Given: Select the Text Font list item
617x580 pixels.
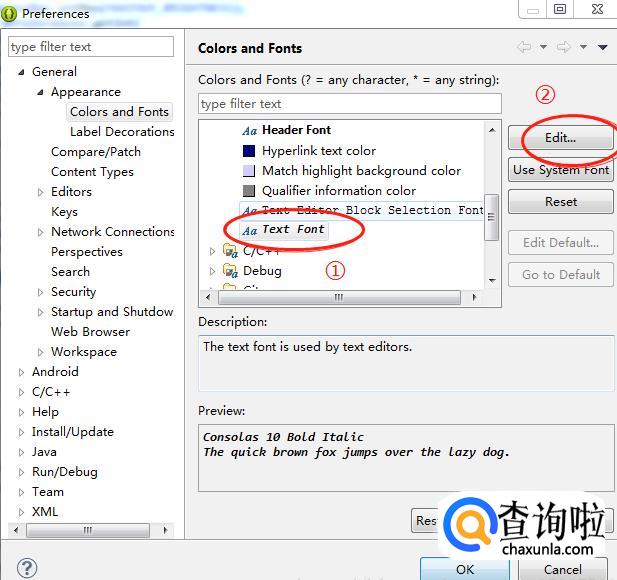Looking at the screenshot, I should coord(284,230).
